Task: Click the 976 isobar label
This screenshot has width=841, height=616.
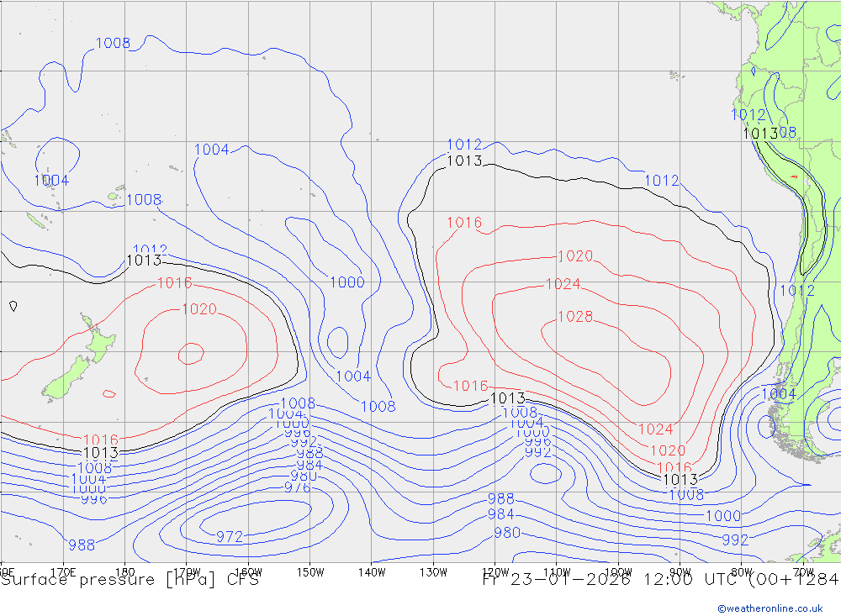Action: tap(298, 487)
